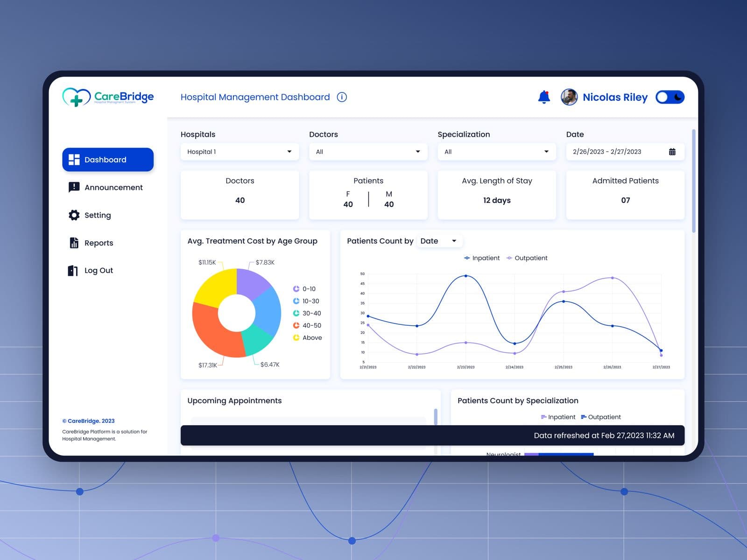Toggle the dark mode switch
747x560 pixels.
tap(669, 97)
